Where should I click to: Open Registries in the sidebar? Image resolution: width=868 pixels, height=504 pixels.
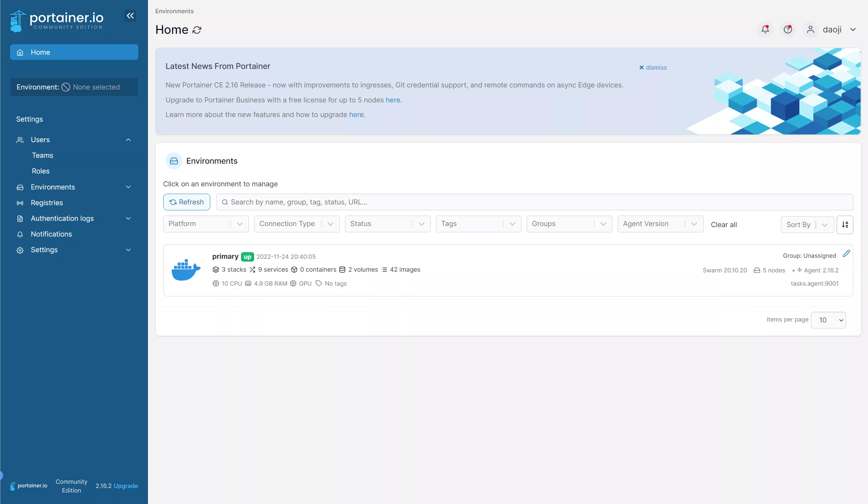point(47,203)
